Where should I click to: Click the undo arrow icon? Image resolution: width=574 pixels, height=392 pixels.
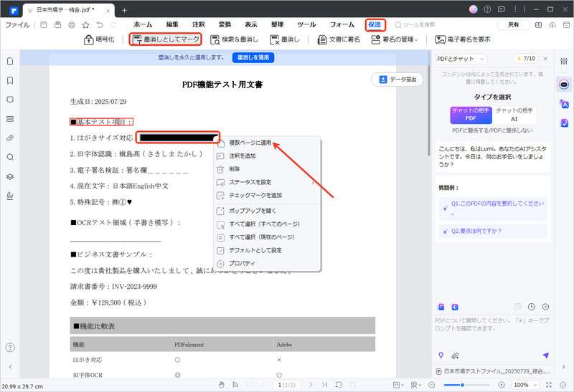100,25
